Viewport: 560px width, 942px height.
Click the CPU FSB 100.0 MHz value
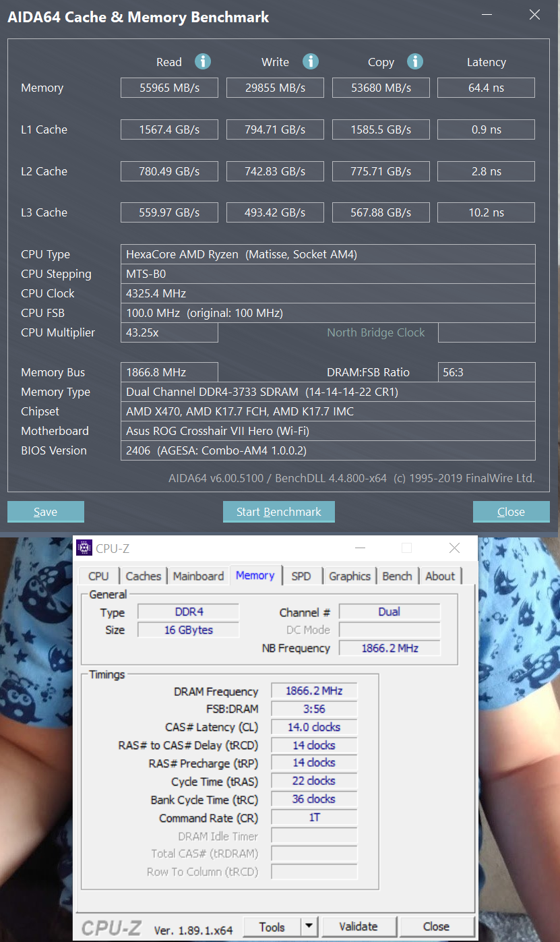328,313
